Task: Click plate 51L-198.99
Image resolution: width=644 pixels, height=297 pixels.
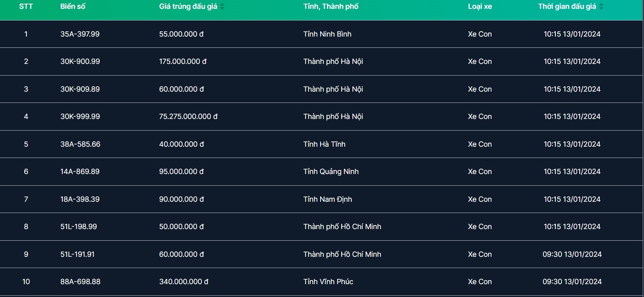Action: tap(78, 227)
